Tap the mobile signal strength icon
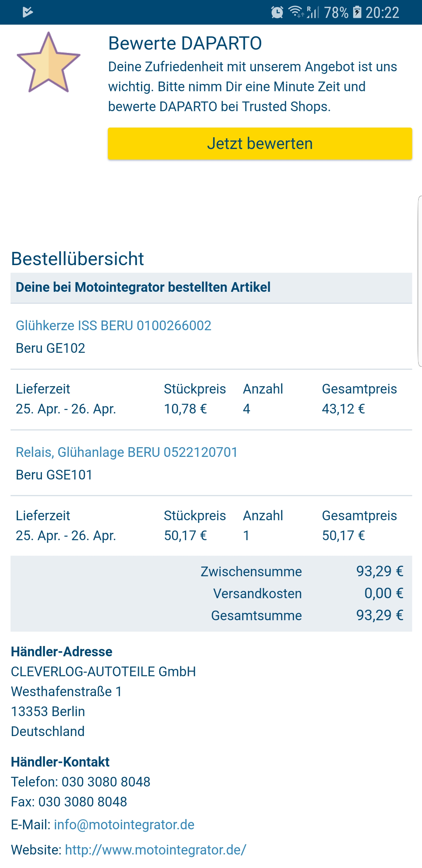This screenshot has height=868, width=422. tap(313, 13)
